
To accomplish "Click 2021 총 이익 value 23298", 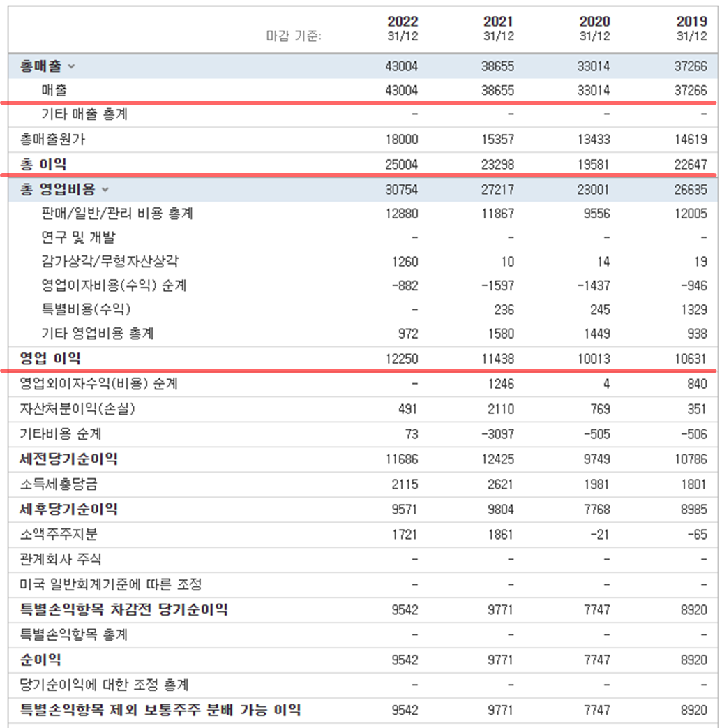I will [x=498, y=165].
